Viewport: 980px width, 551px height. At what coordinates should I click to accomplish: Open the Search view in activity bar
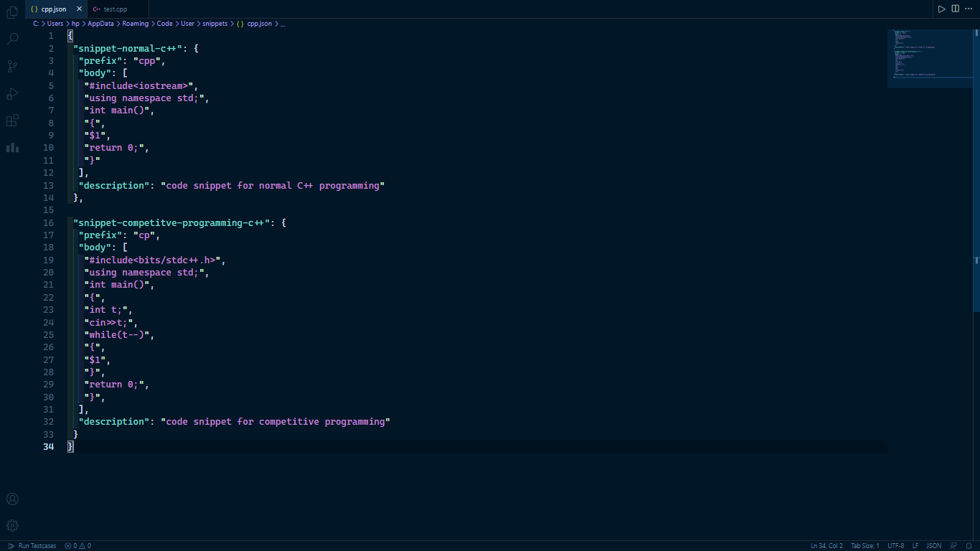[12, 39]
